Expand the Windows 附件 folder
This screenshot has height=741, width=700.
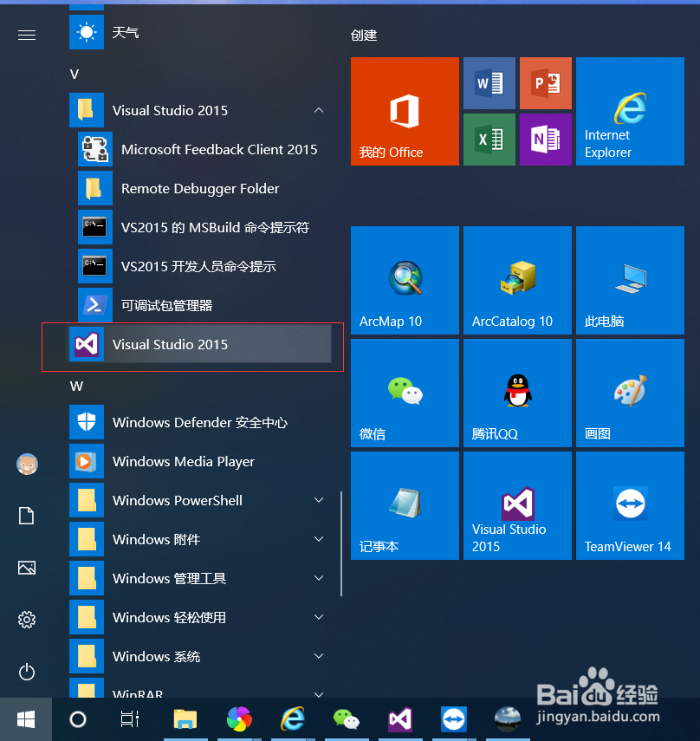319,539
